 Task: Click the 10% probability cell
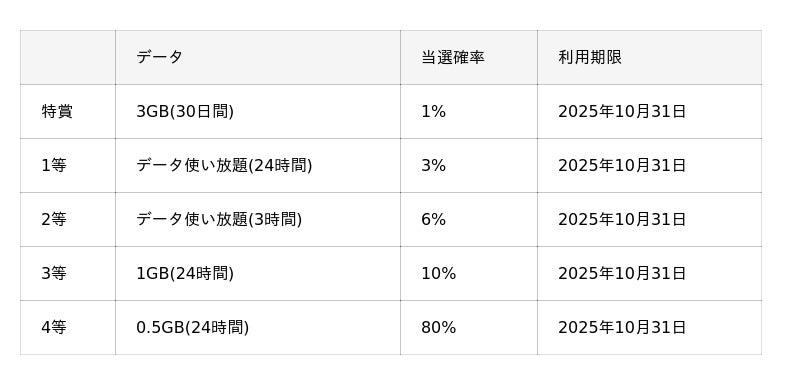pyautogui.click(x=438, y=273)
